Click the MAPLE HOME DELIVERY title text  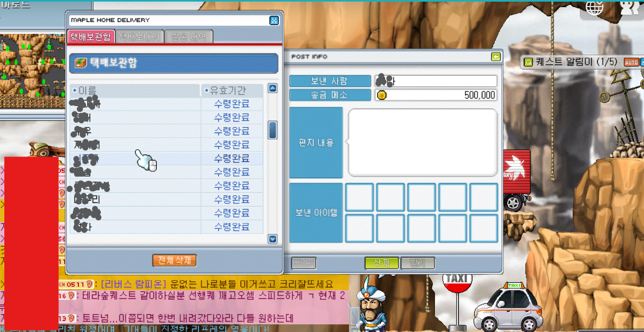coord(111,20)
